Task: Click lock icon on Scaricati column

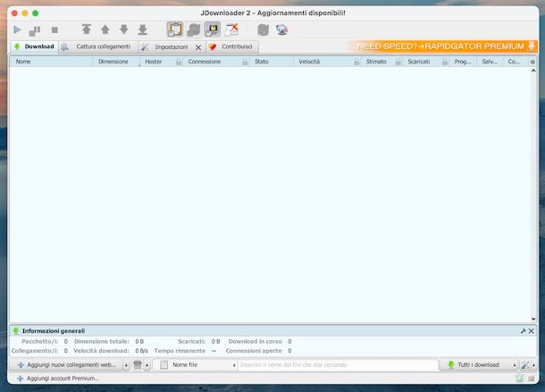Action: (x=445, y=62)
